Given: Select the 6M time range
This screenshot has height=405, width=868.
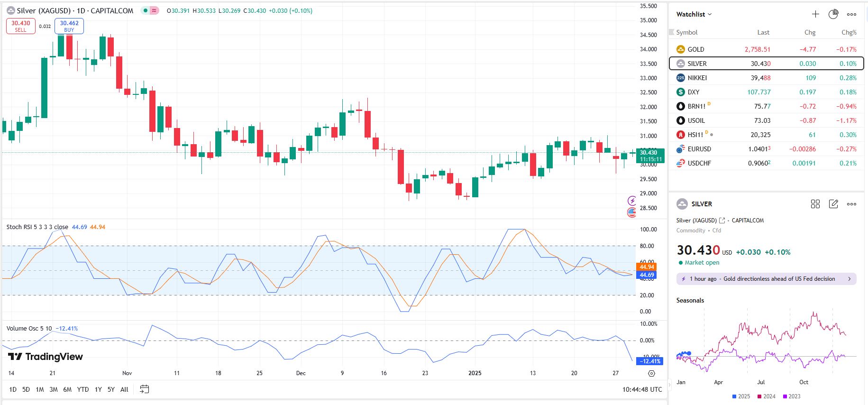Looking at the screenshot, I should tap(67, 389).
